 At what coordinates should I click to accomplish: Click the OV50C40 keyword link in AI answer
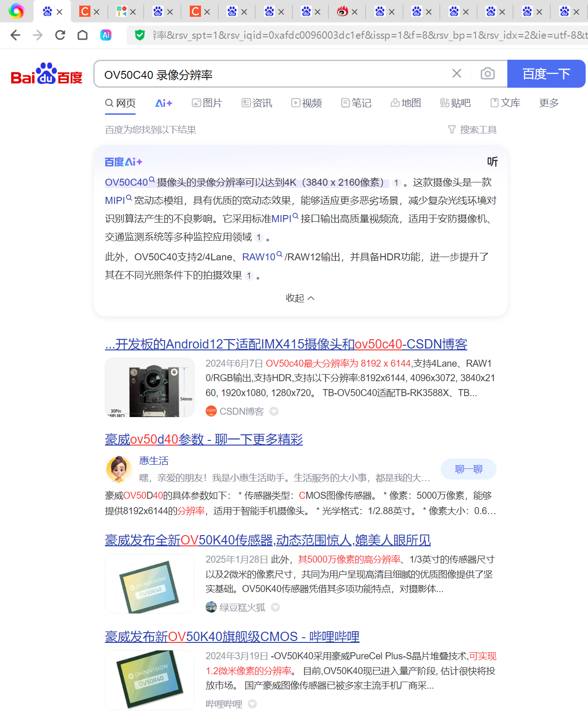126,182
